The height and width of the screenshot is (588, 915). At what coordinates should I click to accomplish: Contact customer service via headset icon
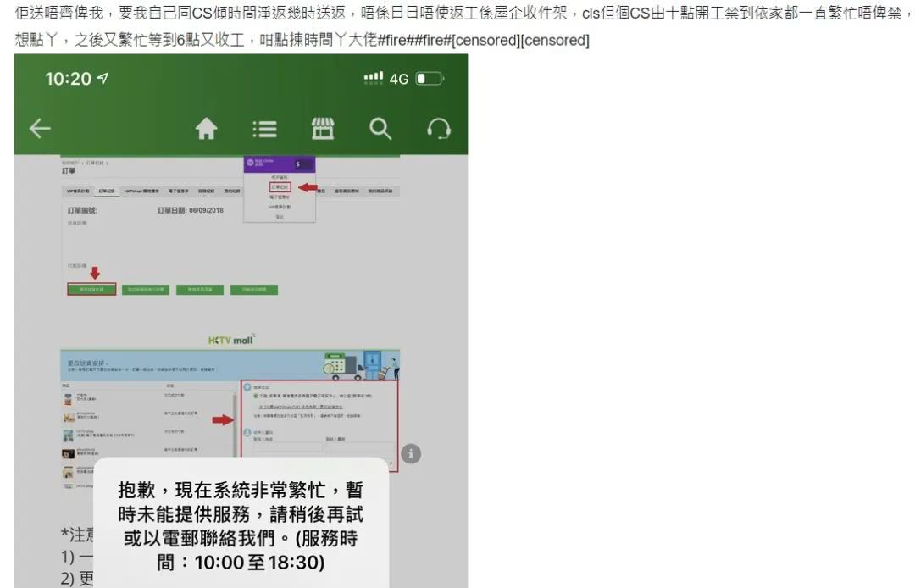pyautogui.click(x=438, y=129)
